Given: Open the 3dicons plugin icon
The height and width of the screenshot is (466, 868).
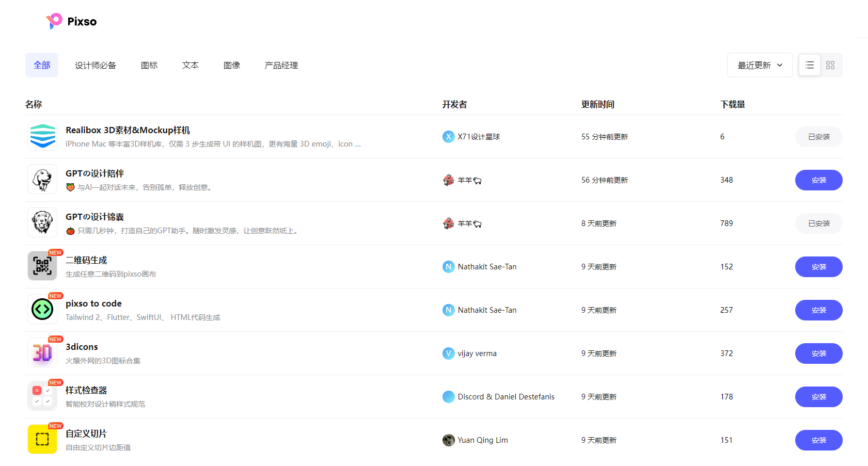Looking at the screenshot, I should (42, 352).
